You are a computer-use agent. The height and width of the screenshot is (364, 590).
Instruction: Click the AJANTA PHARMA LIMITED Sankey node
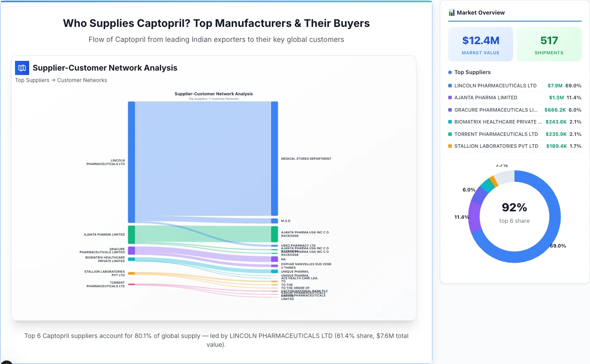[x=131, y=234]
